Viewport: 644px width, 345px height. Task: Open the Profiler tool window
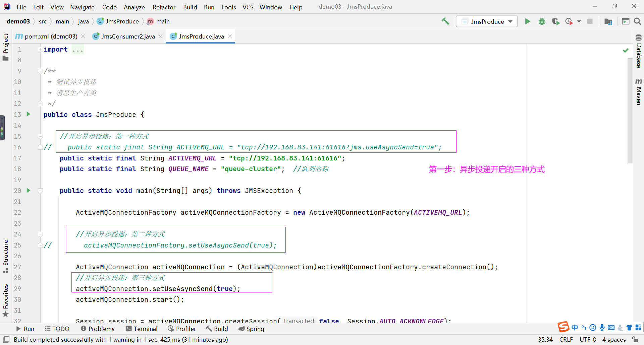coord(182,329)
